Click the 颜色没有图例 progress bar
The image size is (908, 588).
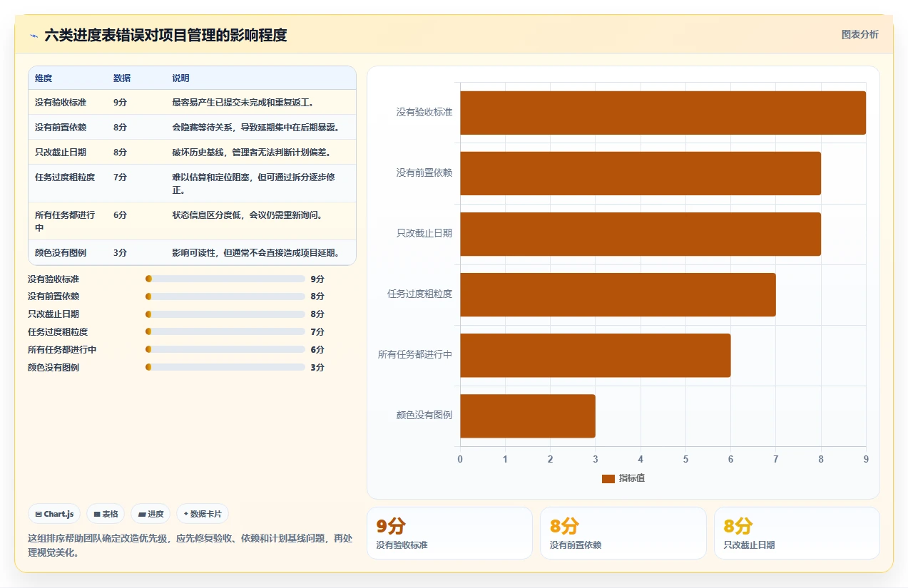pyautogui.click(x=225, y=367)
